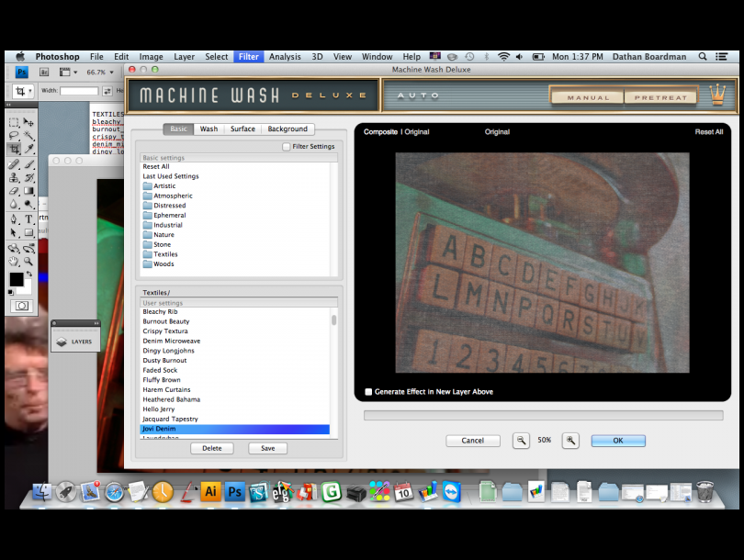Switch to the Wash tab
This screenshot has height=560, width=744.
pyautogui.click(x=209, y=129)
